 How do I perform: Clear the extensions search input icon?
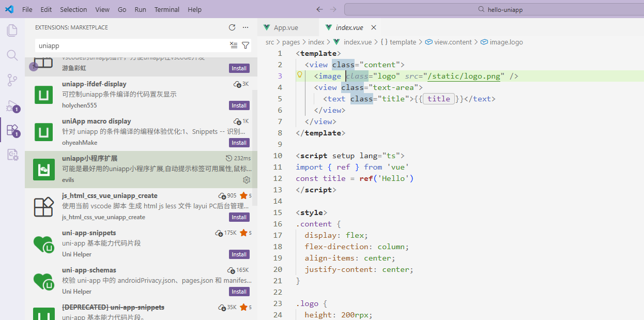pyautogui.click(x=233, y=45)
